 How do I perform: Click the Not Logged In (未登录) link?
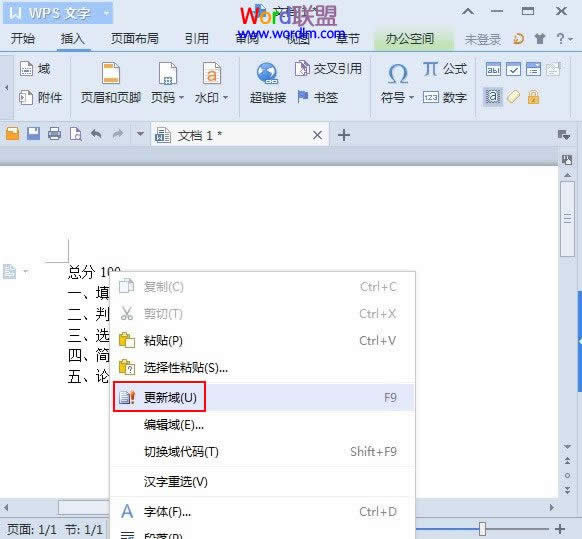(x=483, y=39)
